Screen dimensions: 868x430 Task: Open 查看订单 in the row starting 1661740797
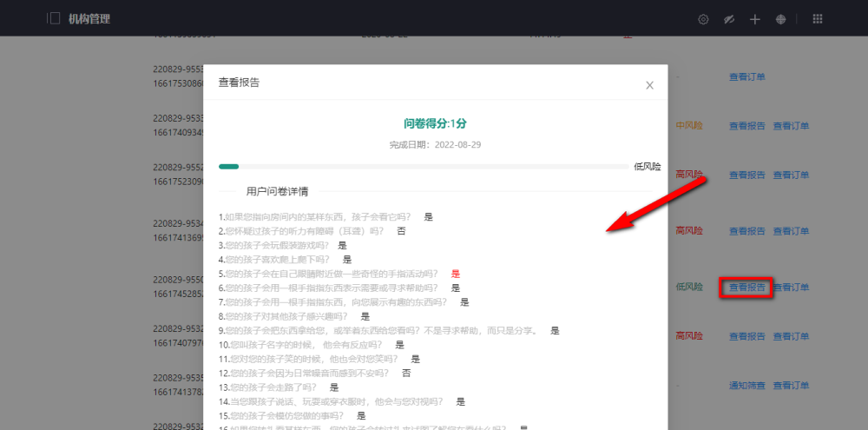[x=791, y=336]
